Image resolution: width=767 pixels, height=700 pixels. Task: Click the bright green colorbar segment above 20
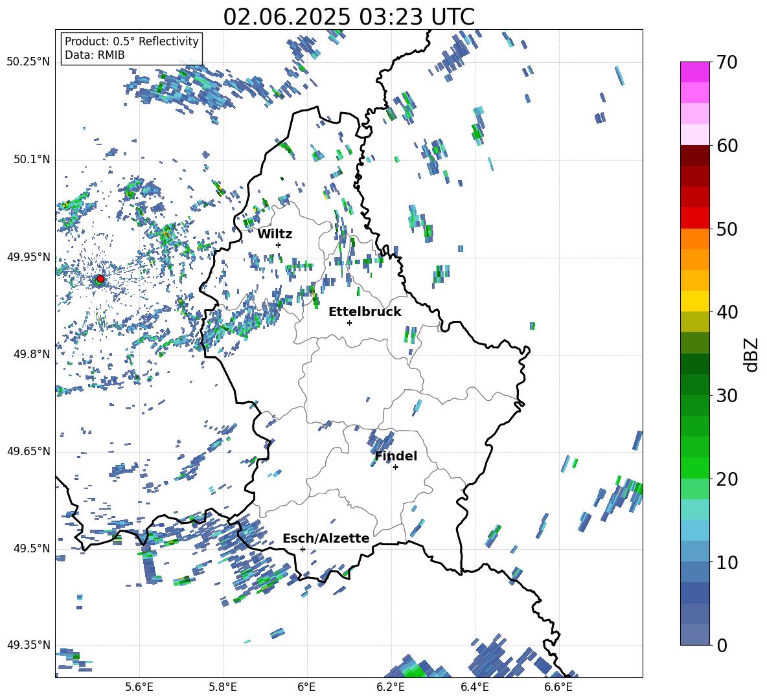694,468
